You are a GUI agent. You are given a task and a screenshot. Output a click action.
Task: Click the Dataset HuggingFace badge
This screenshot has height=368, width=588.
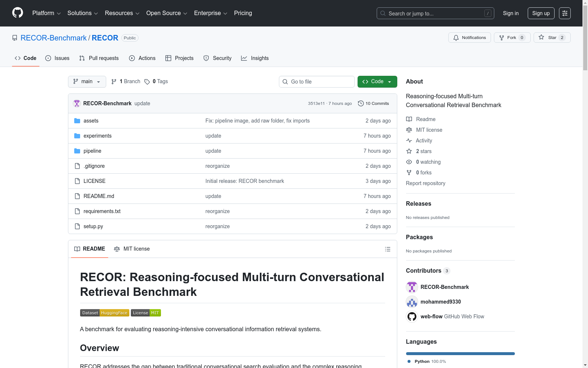pyautogui.click(x=105, y=313)
